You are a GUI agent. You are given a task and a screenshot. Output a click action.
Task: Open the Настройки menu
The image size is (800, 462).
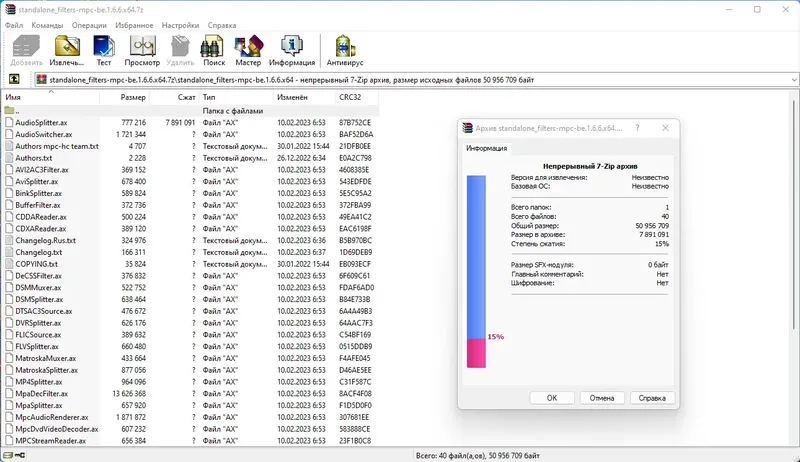coord(180,25)
